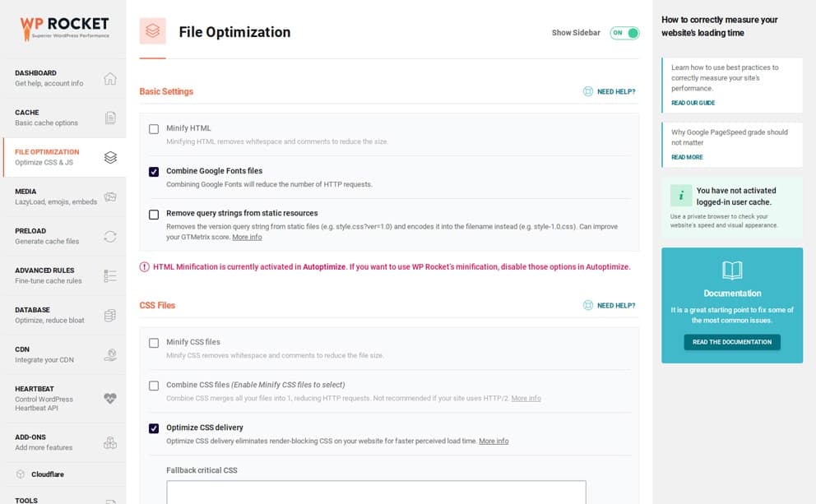Click the Read the Documentation button
Viewport: 816px width, 504px height.
732,342
